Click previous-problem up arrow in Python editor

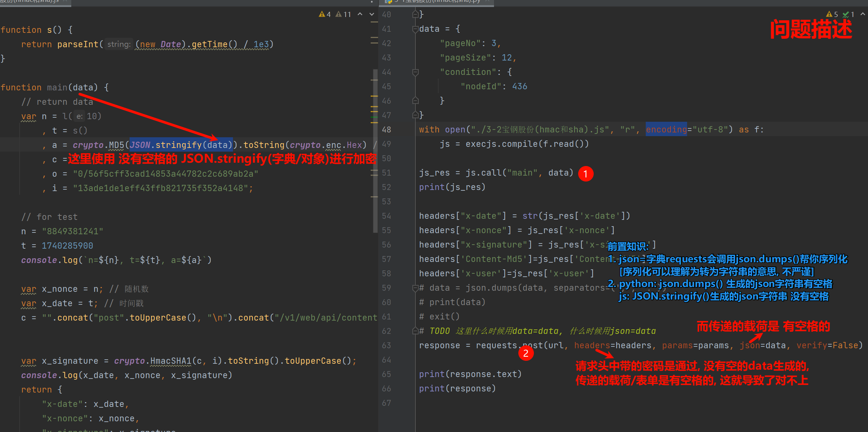tap(862, 14)
